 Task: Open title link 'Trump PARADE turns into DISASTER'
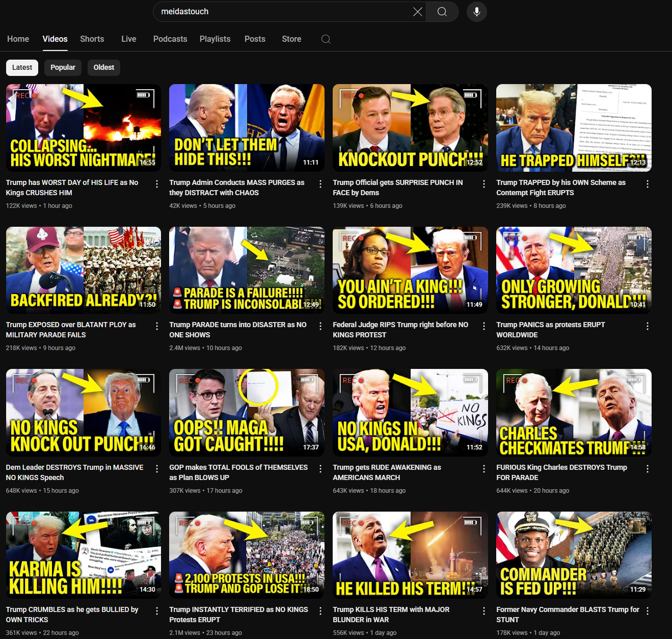tap(238, 330)
